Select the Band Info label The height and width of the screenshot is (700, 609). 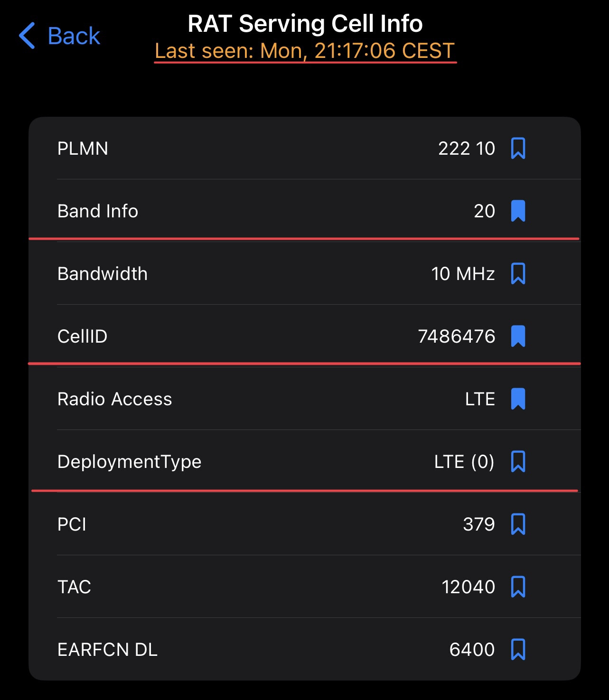pos(98,211)
